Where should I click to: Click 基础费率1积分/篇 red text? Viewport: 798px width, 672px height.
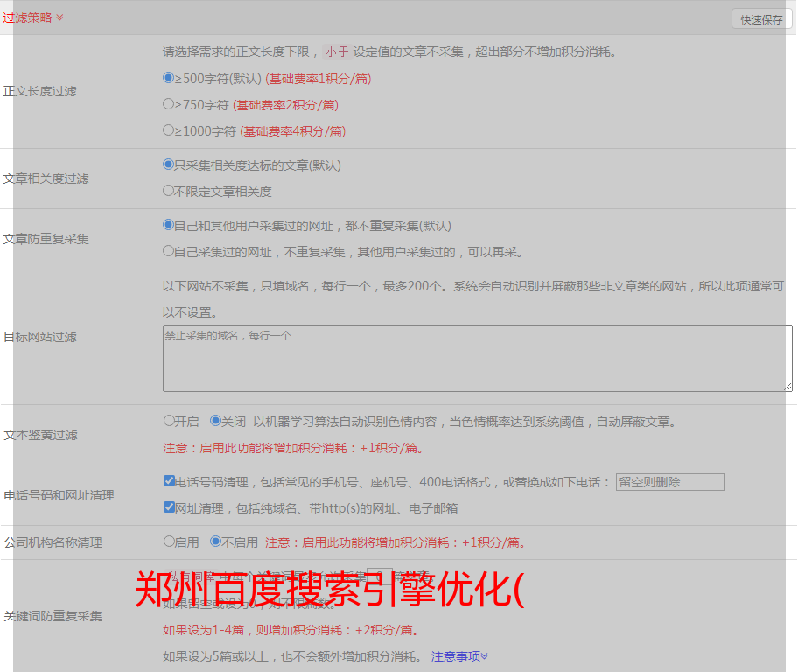coord(318,79)
